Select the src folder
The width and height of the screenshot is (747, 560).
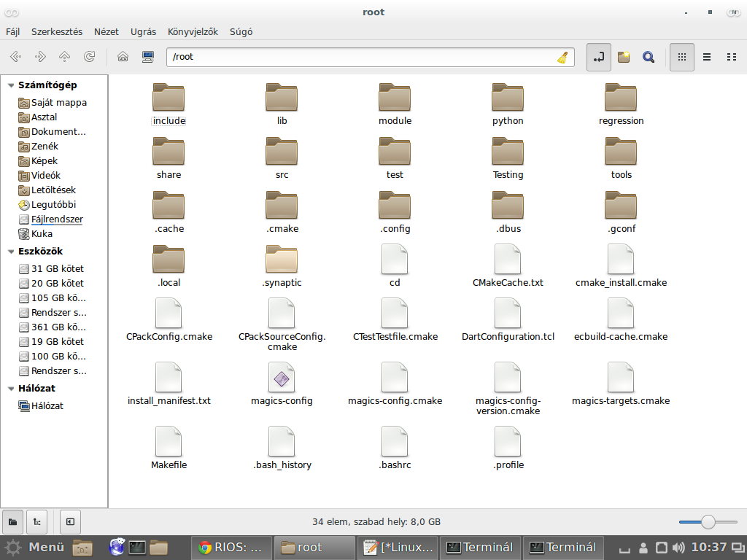282,158
